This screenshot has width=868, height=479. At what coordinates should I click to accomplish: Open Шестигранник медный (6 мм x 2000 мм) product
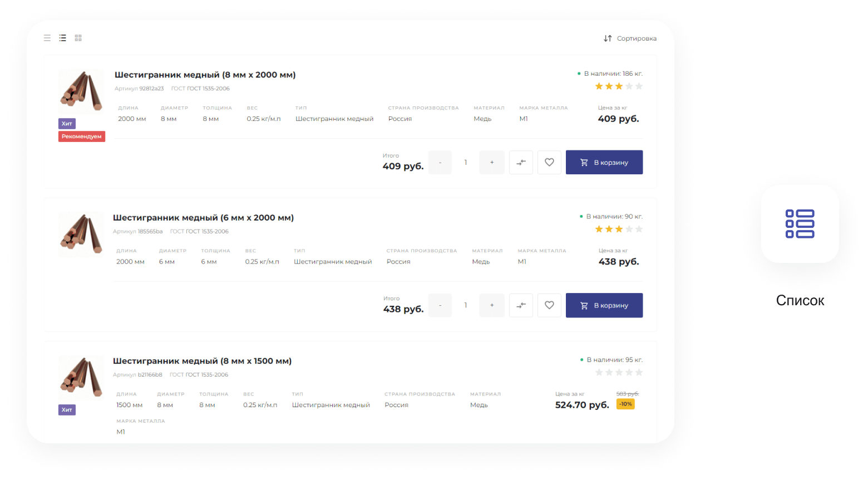pyautogui.click(x=203, y=218)
